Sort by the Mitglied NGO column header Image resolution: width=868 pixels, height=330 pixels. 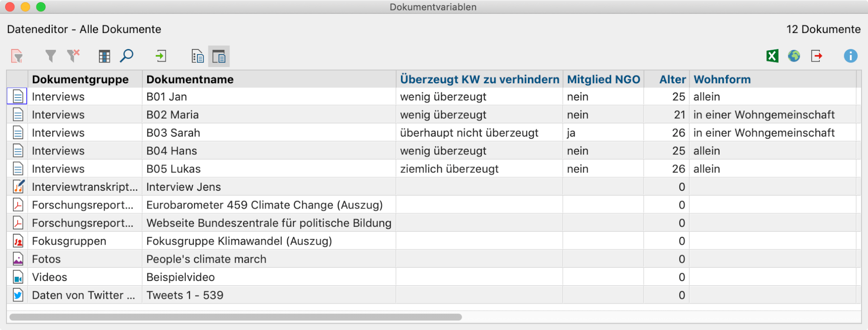click(603, 79)
